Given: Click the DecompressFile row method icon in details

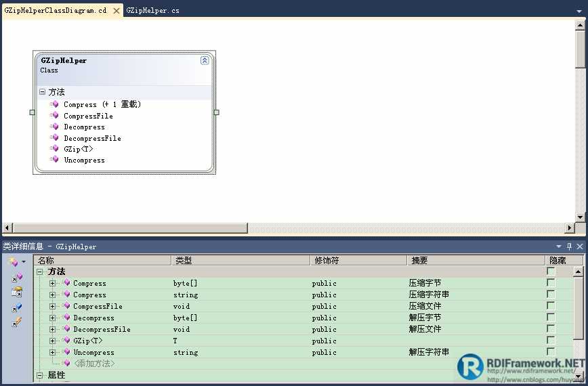Looking at the screenshot, I should [67, 328].
